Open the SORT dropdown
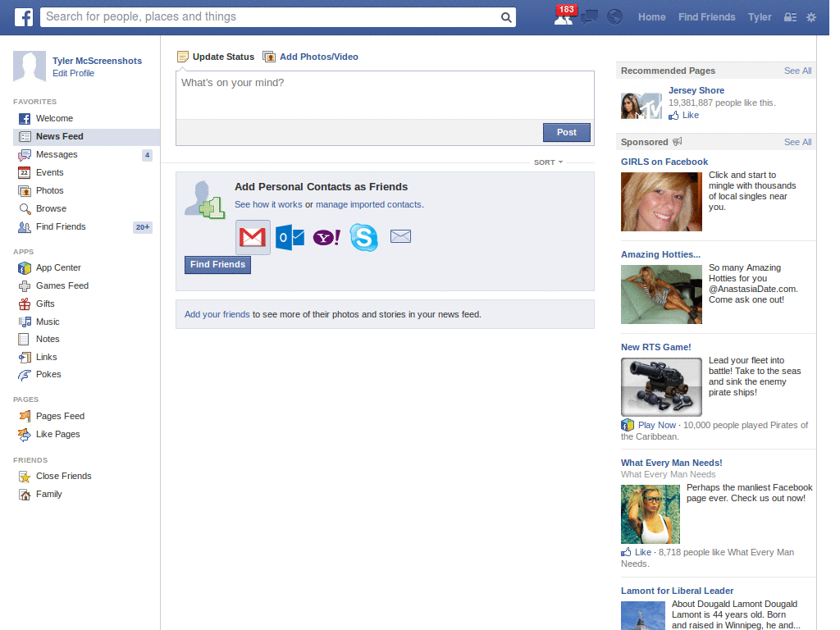 [x=548, y=162]
